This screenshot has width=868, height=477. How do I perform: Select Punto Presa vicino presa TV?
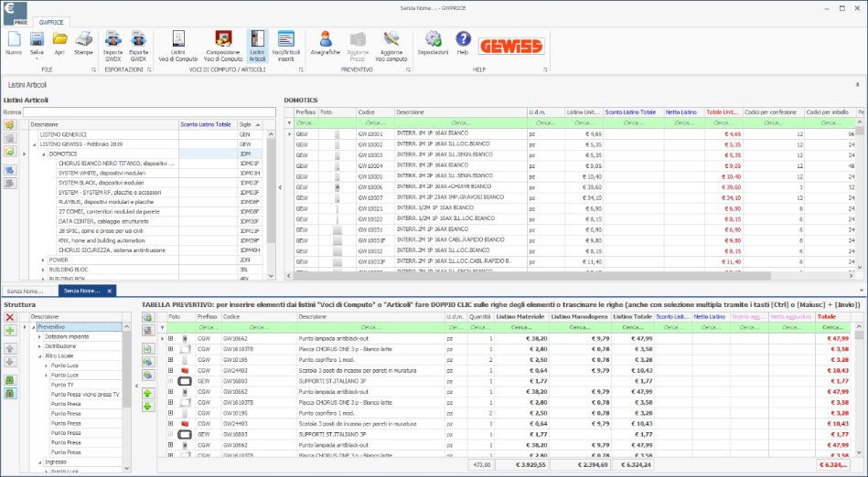click(x=85, y=395)
